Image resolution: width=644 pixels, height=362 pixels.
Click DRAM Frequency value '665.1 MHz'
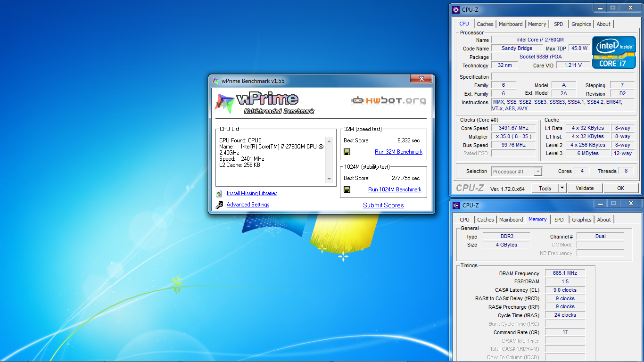565,273
